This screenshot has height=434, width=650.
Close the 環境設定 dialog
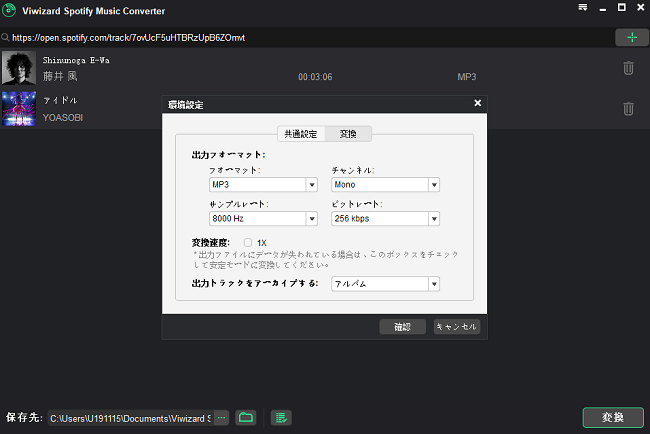(x=478, y=103)
